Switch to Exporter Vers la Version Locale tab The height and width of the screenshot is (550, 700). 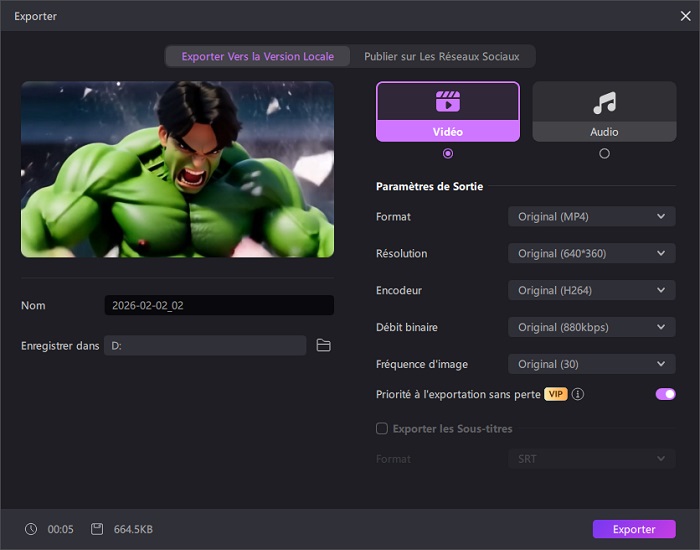tap(258, 56)
